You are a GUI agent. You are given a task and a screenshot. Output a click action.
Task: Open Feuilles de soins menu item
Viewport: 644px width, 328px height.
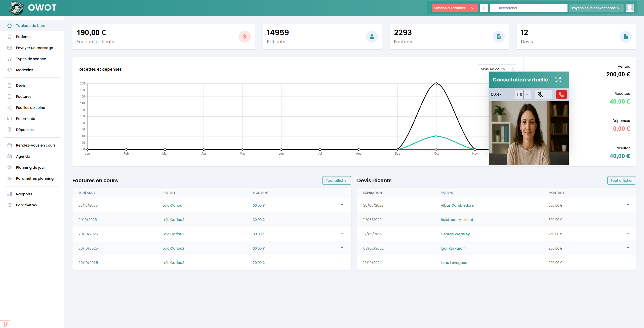coord(30,108)
